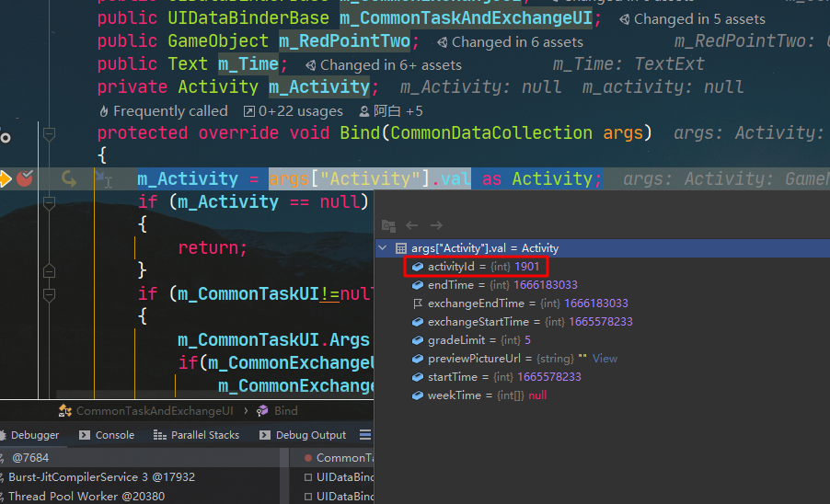
Task: Click the m_RedPointTwo identifier in code
Action: (x=344, y=40)
